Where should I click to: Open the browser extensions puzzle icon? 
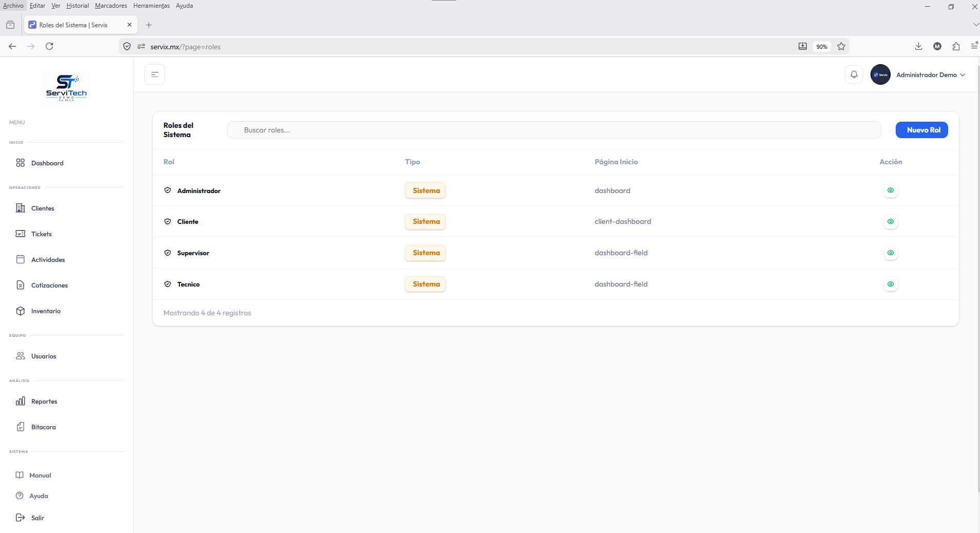tap(956, 46)
